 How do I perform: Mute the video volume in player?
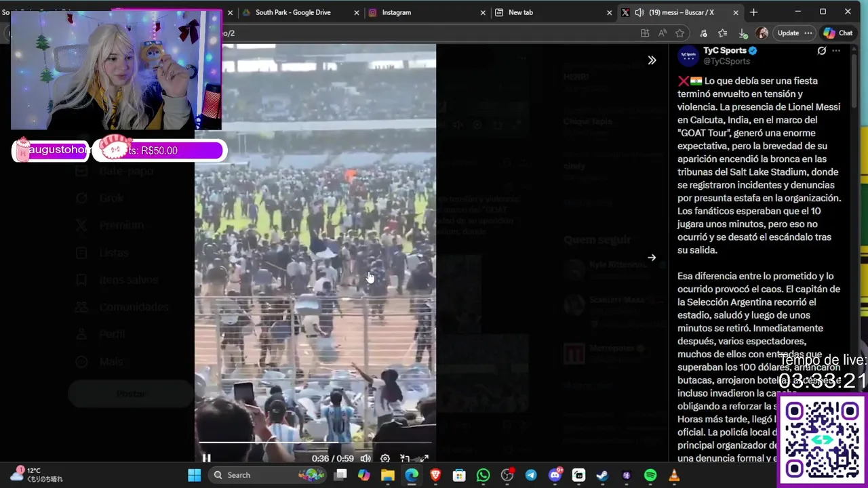click(x=366, y=458)
